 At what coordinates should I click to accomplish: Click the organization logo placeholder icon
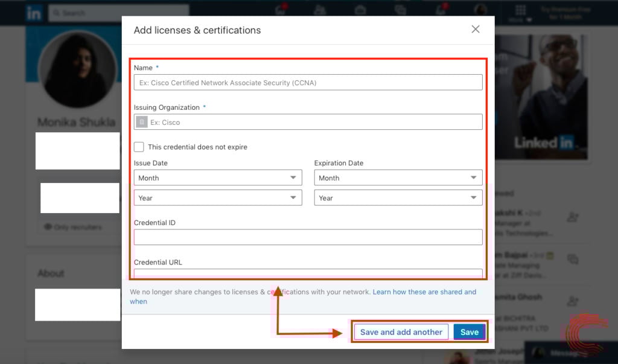(142, 122)
